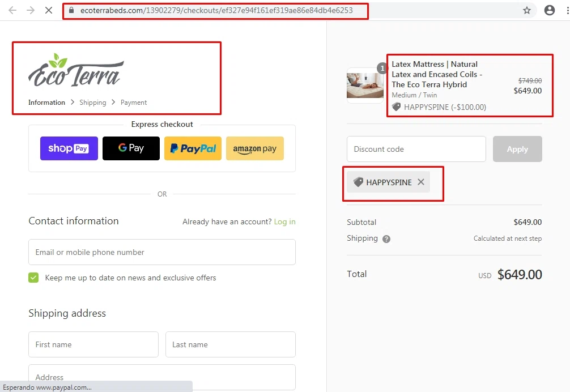Select the Information breadcrumb step
The width and height of the screenshot is (570, 392).
tap(46, 103)
